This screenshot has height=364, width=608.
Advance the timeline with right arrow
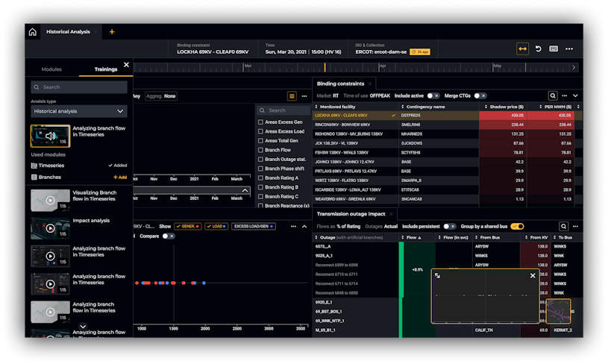click(x=574, y=67)
